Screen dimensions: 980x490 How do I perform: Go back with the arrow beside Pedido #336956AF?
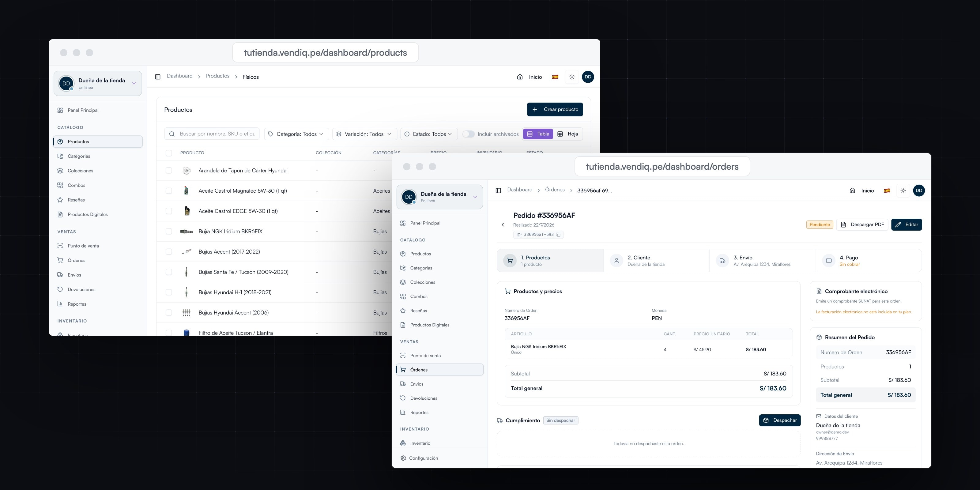[503, 225]
